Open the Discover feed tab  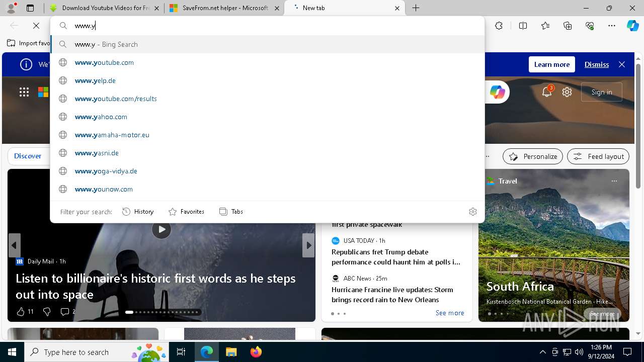pyautogui.click(x=28, y=156)
